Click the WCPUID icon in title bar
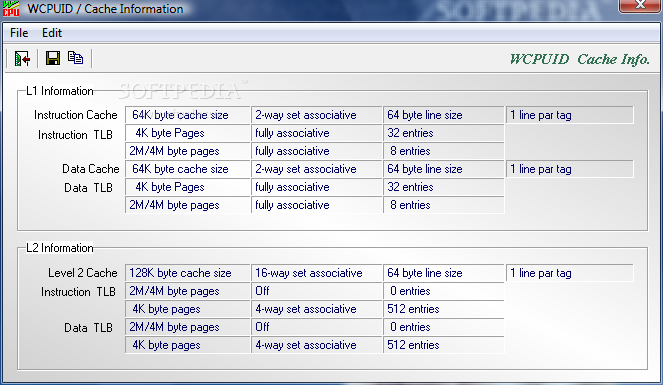Screen dimensions: 663x385 pyautogui.click(x=11, y=8)
